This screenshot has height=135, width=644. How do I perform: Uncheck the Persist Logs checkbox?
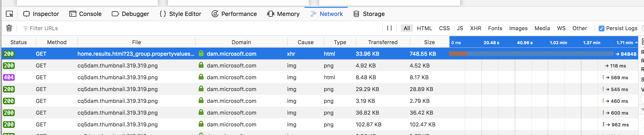pos(602,28)
